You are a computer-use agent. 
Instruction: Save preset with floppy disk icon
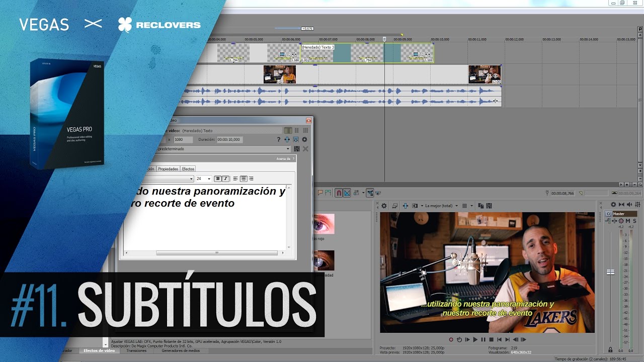coord(297,149)
